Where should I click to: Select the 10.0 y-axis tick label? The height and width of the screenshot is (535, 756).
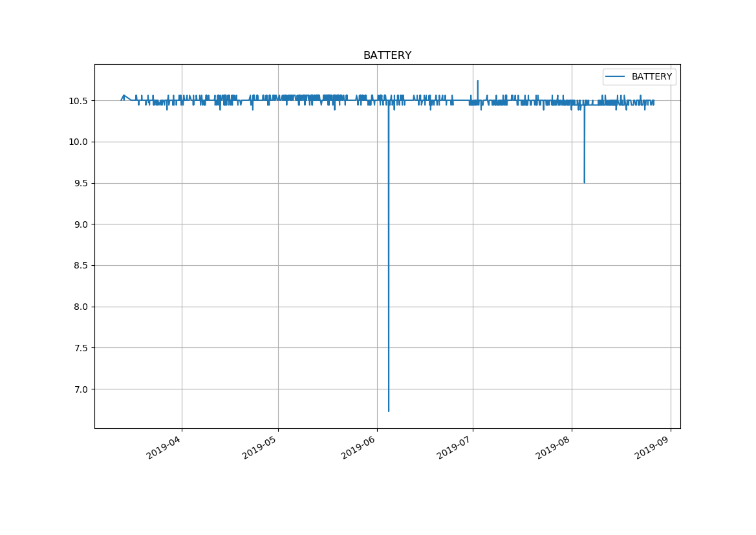78,142
